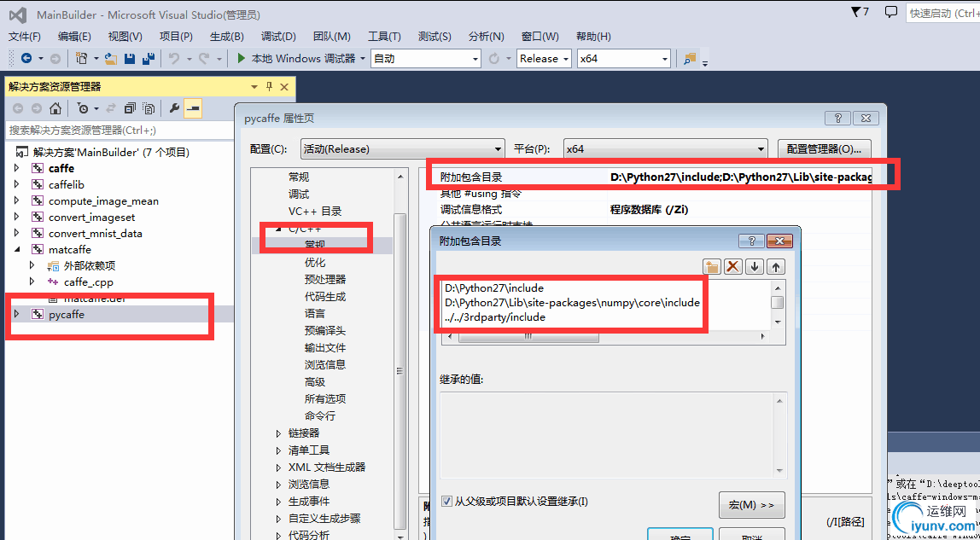Open the 工具(T) menu
This screenshot has width=980, height=540.
384,36
